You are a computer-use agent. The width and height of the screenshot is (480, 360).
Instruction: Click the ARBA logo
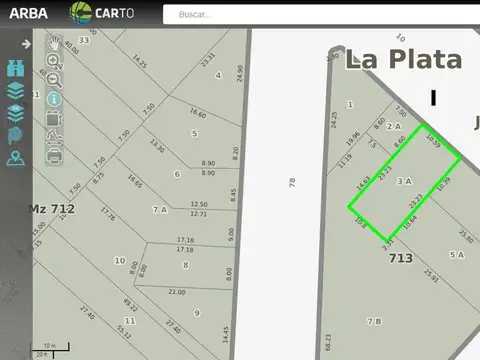(29, 14)
